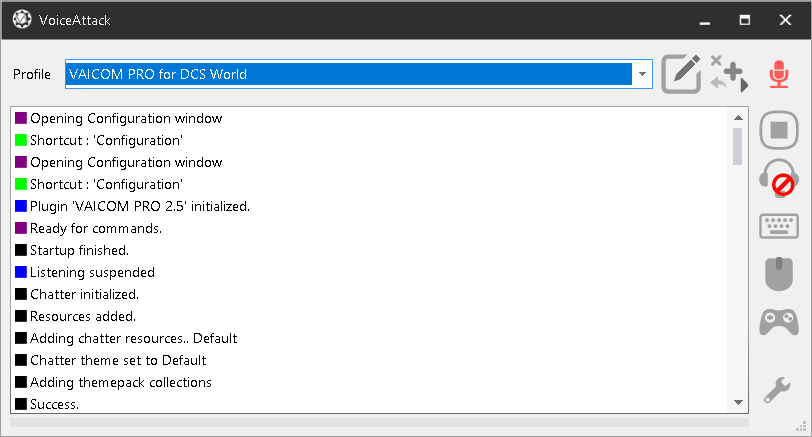Open options with the wrench icon
Screen dimensions: 812x437
[x=777, y=390]
